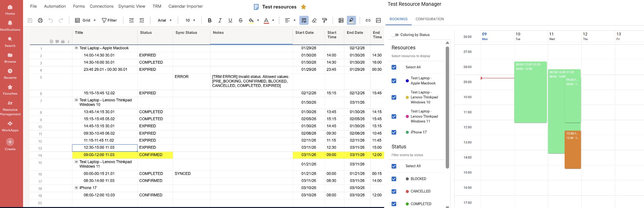This screenshot has width=644, height=208.
Task: Apply Strikethrough formatting
Action: point(241,20)
